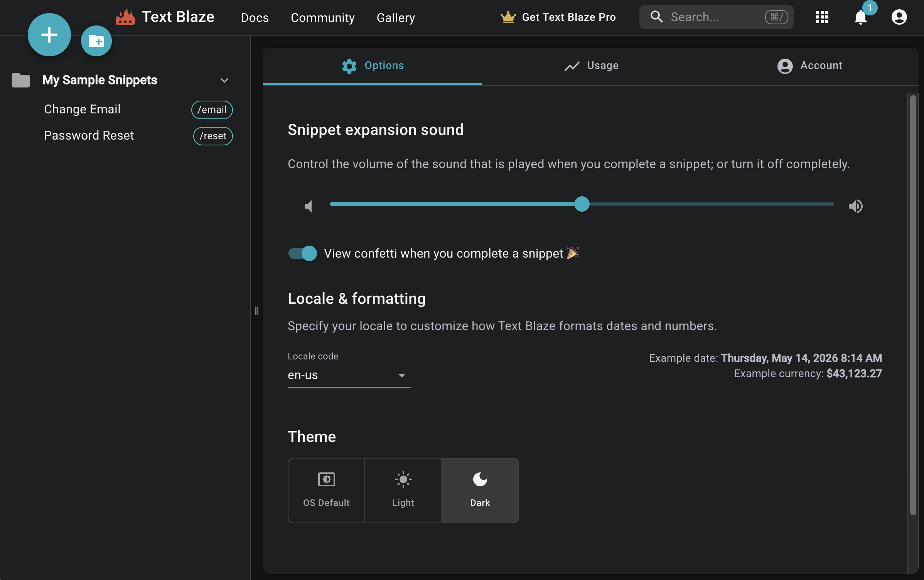The image size is (924, 580).
Task: Click the My Sample Snippets folder name
Action: pos(100,80)
